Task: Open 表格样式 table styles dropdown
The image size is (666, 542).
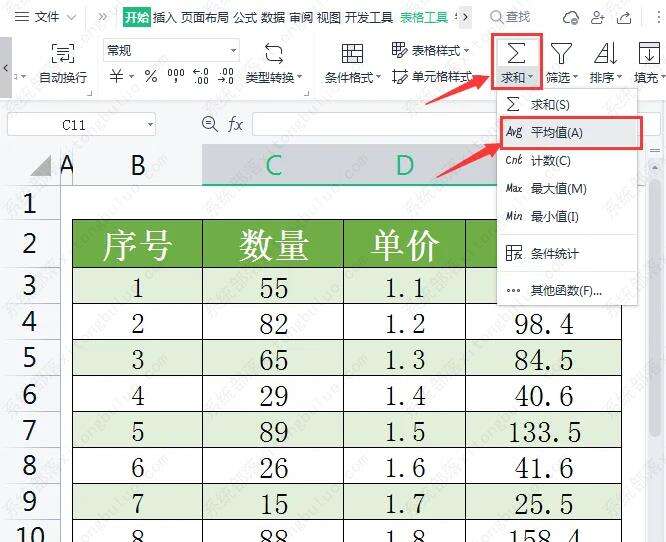Action: [430, 50]
